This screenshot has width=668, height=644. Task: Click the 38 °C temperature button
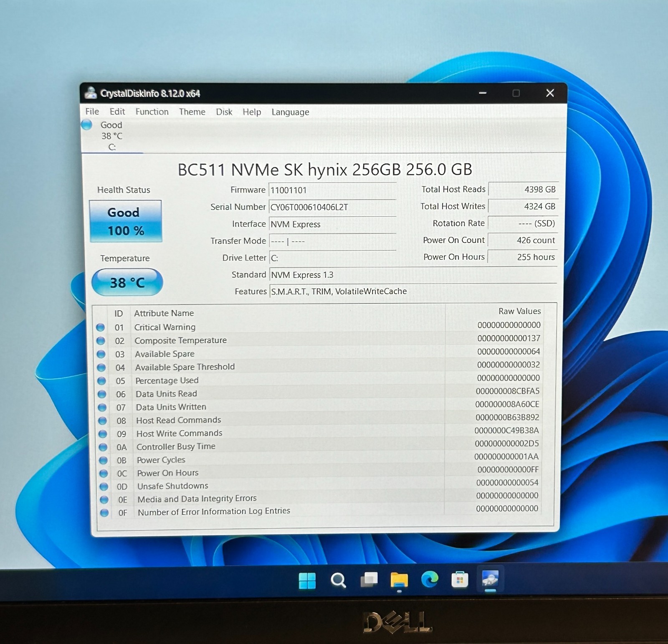127,282
